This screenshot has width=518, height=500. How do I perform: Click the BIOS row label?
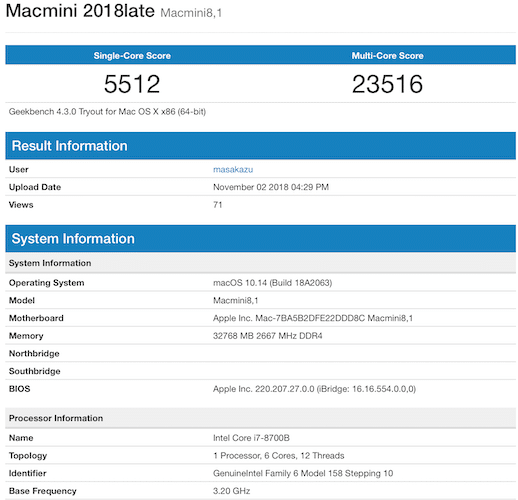point(20,389)
